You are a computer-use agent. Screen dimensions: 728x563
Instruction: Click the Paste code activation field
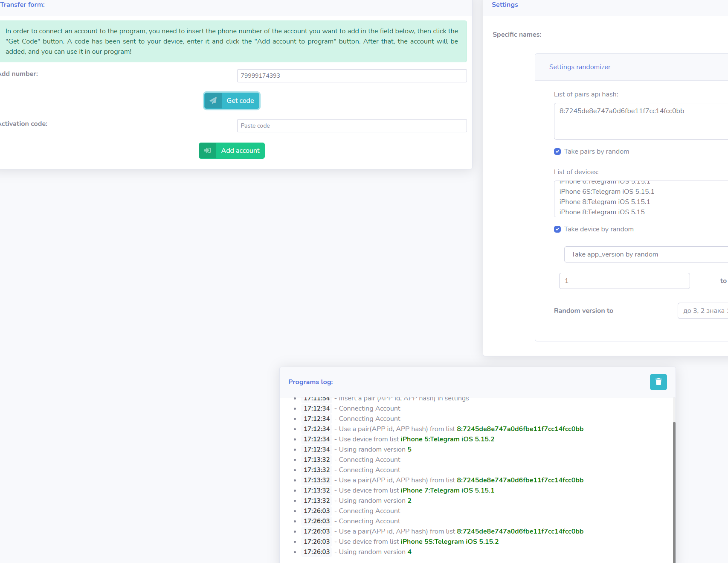pos(351,125)
